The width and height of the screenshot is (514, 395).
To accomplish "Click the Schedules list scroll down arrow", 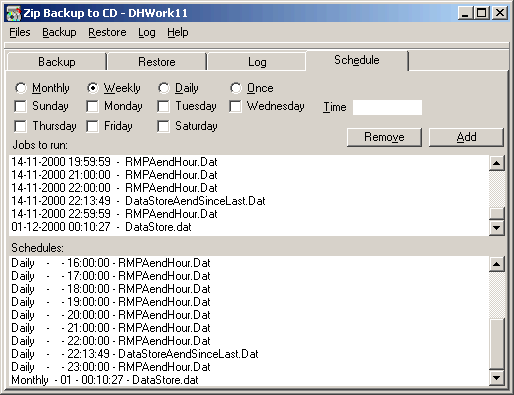I will 497,378.
